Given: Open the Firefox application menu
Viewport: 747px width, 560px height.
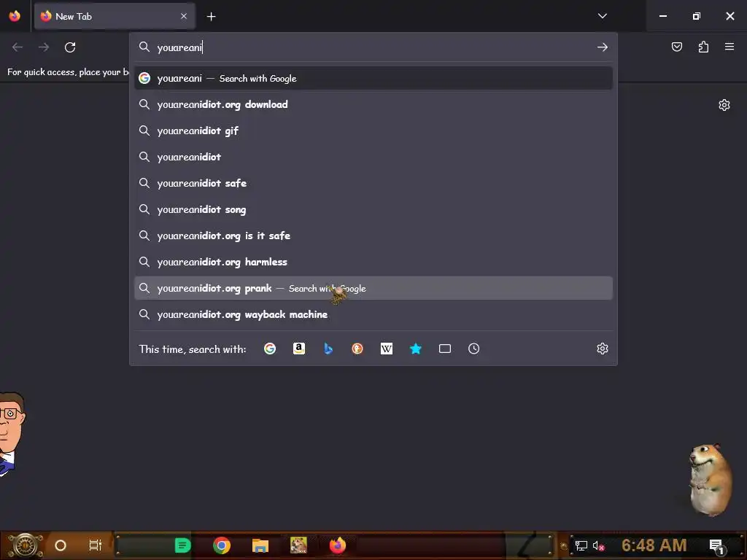Looking at the screenshot, I should pos(729,47).
